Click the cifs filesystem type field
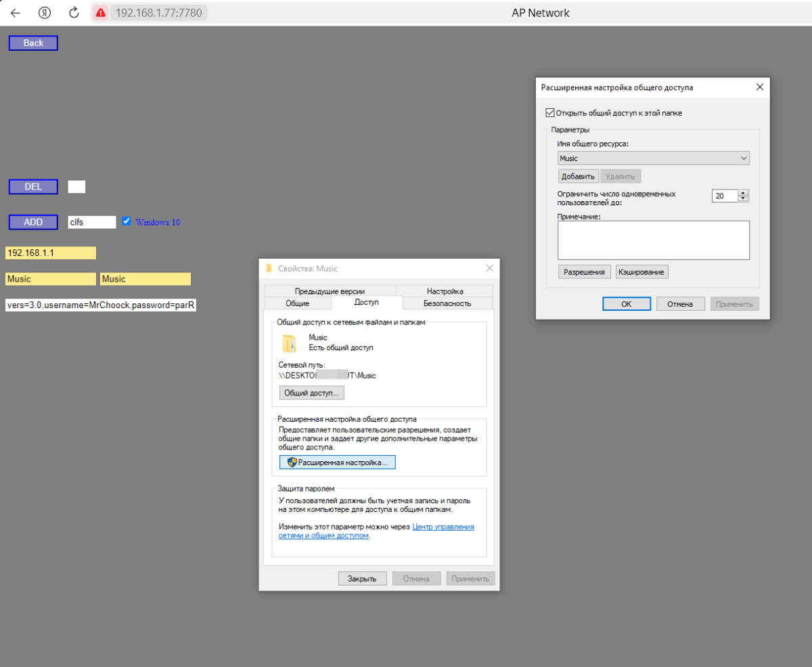The image size is (812, 667). tap(92, 222)
